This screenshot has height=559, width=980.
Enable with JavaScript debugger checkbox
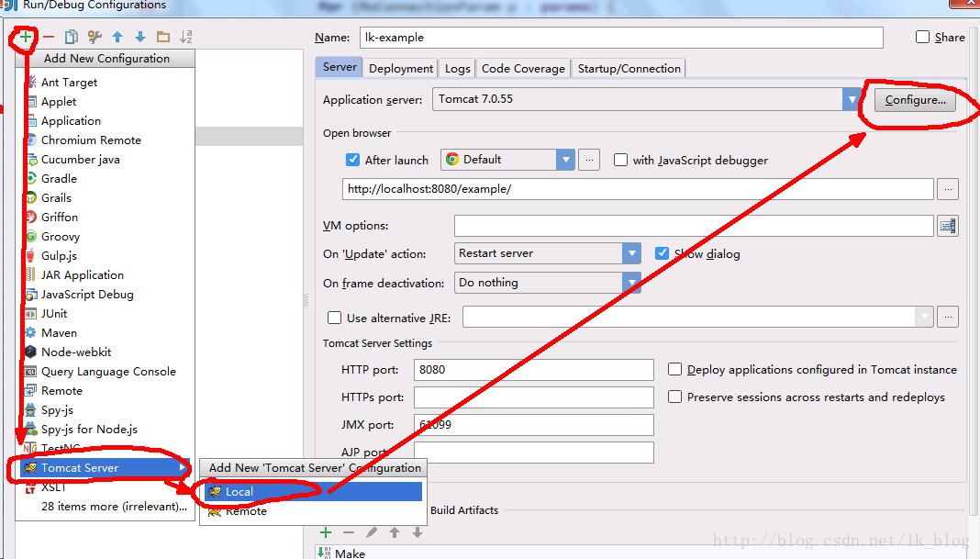(x=620, y=160)
